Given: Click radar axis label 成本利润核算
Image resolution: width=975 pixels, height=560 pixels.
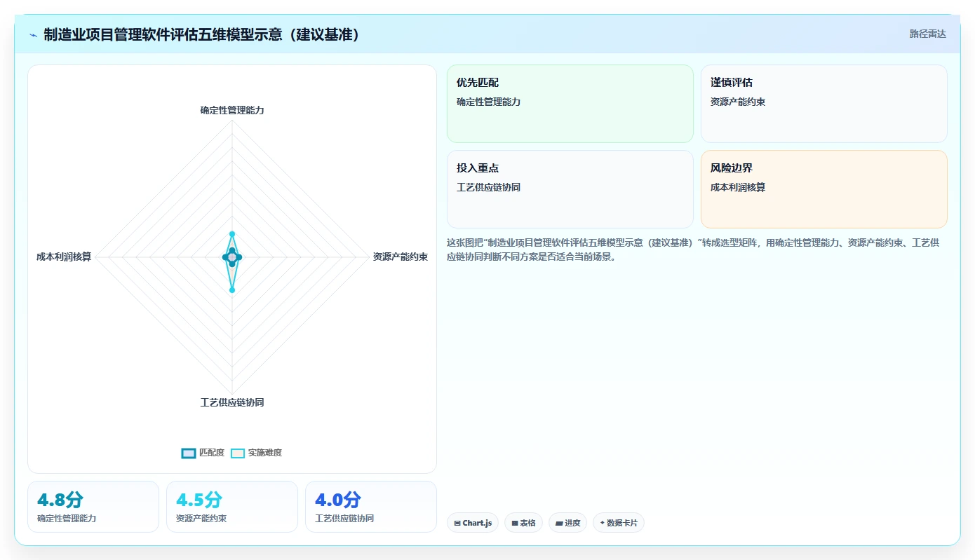Looking at the screenshot, I should [64, 257].
